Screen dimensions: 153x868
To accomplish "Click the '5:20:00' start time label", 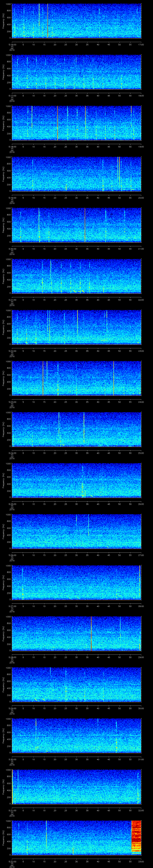I will [12, 249].
